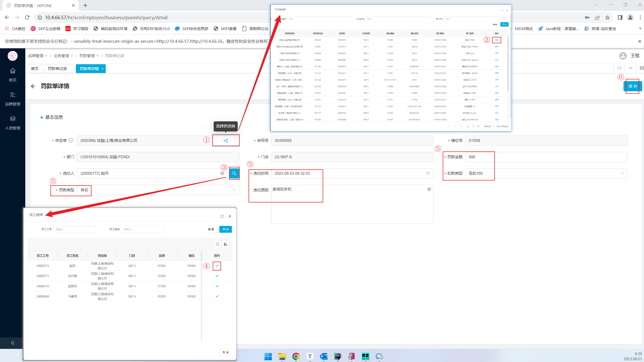The width and height of the screenshot is (644, 362).
Task: Click the 罚款金额 input showing 888
Action: (x=546, y=157)
